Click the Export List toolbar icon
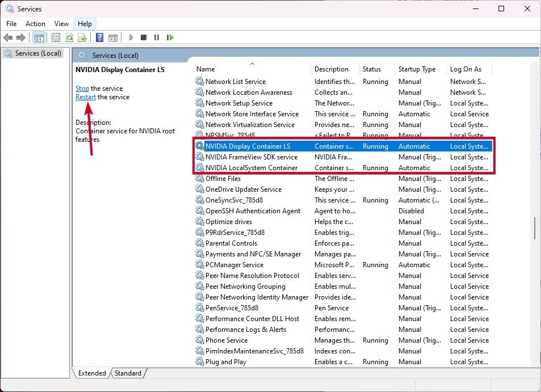The width and height of the screenshot is (541, 392). (82, 37)
